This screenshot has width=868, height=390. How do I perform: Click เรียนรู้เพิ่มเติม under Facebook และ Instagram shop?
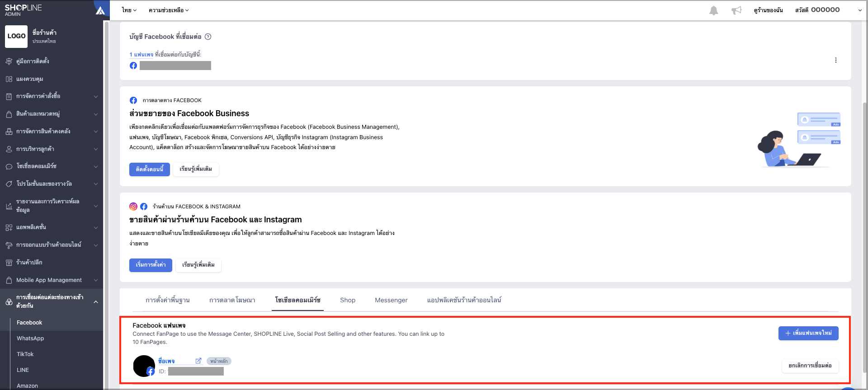tap(198, 265)
